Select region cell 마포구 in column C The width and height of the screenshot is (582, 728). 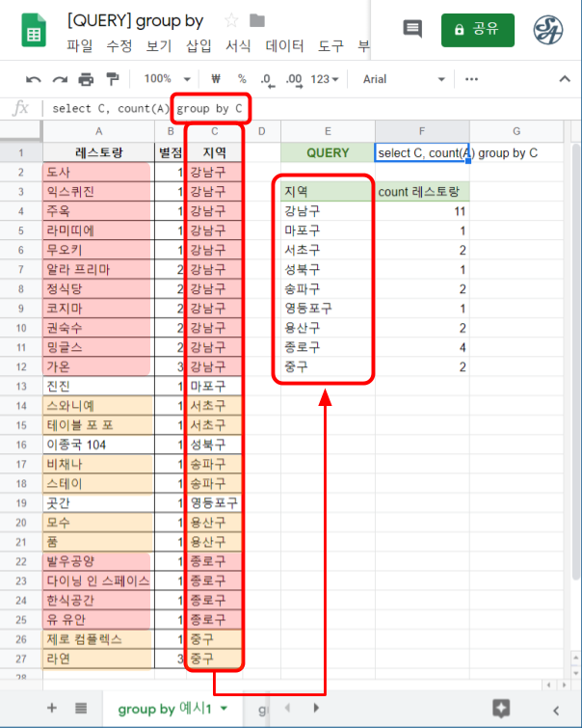pos(215,387)
